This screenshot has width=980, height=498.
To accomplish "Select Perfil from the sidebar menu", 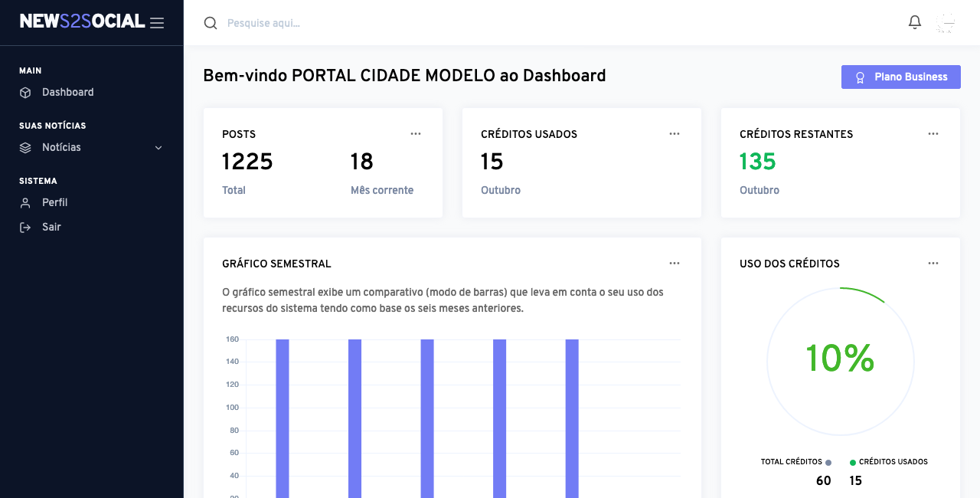I will pos(54,202).
